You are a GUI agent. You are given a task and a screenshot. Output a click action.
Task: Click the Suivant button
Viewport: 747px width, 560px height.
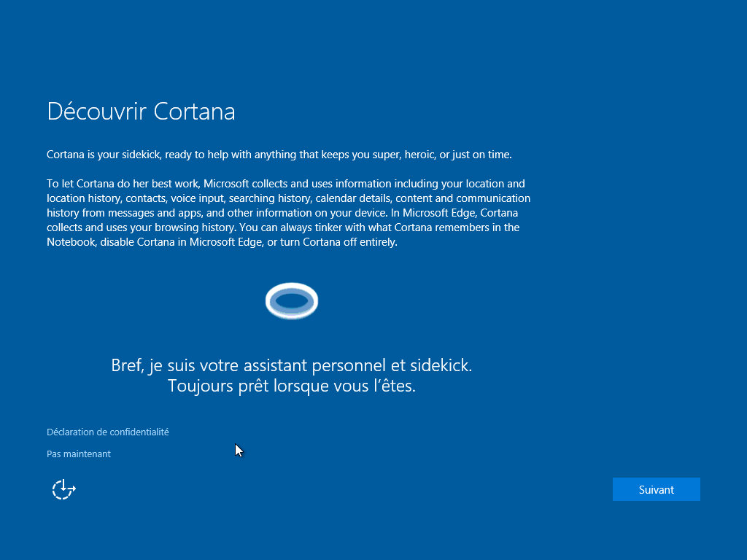point(656,489)
